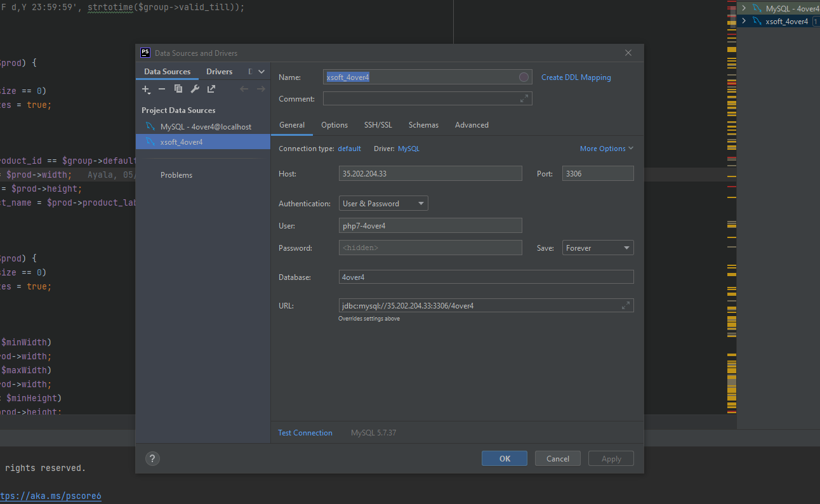820x504 pixels.
Task: Open the Advanced tab
Action: coord(472,125)
